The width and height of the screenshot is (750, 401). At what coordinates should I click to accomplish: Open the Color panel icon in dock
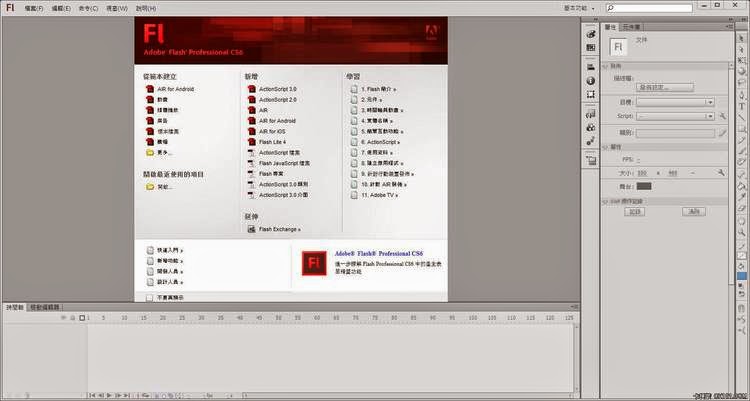591,34
